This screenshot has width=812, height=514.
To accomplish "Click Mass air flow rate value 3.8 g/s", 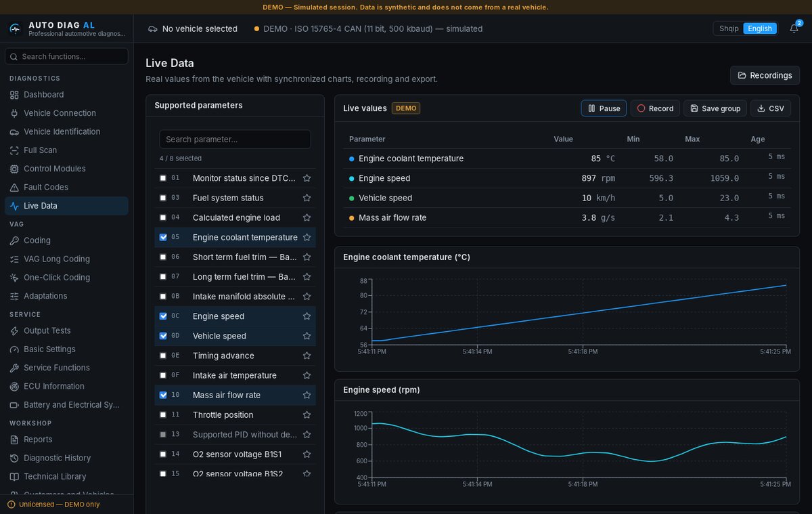I will pos(598,217).
